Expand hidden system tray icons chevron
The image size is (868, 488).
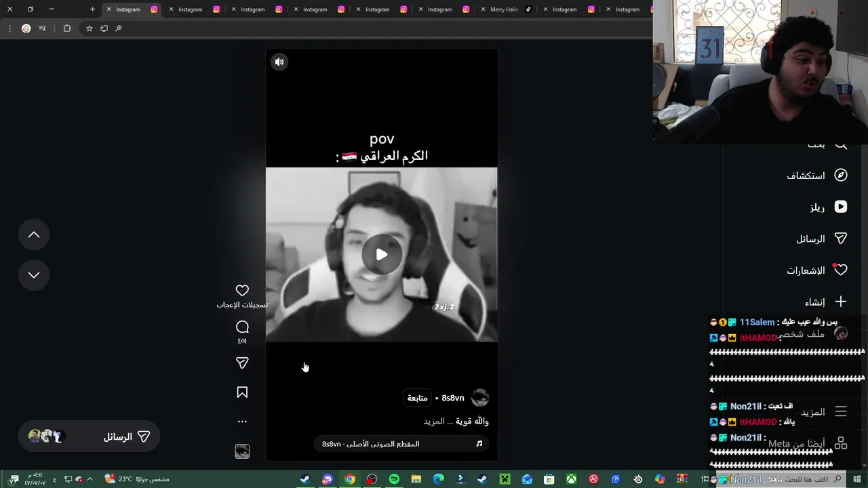[x=90, y=479]
